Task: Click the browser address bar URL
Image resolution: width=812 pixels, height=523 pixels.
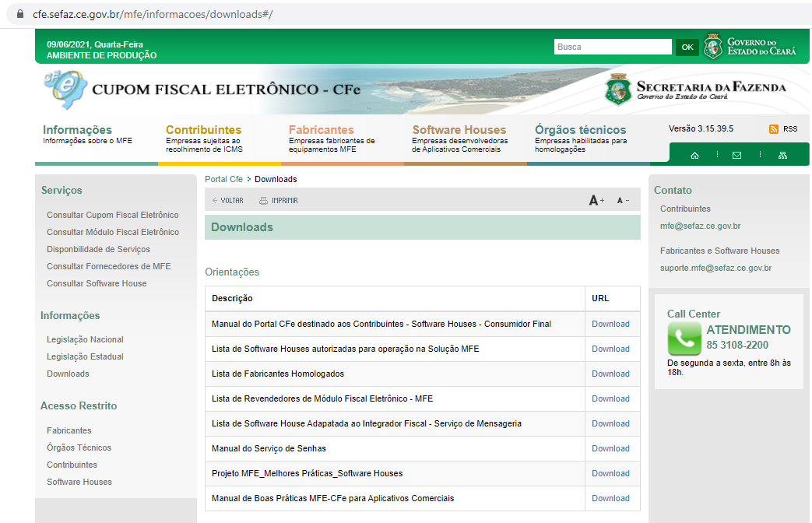Action: coord(153,15)
